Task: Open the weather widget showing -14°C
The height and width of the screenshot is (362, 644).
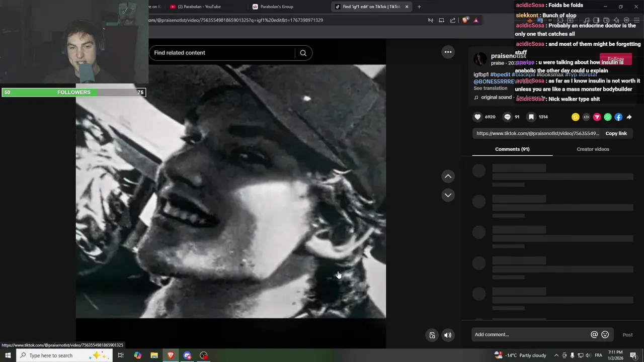Action: coord(520,355)
